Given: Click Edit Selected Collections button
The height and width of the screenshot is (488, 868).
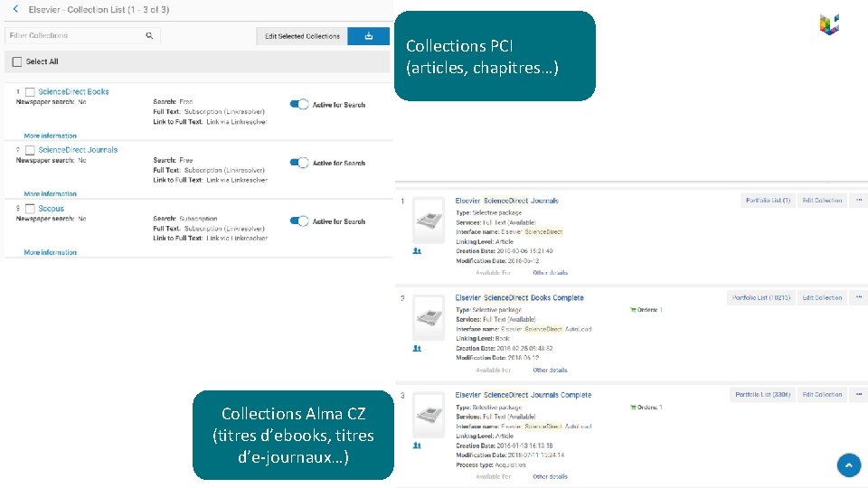Looking at the screenshot, I should tap(302, 36).
